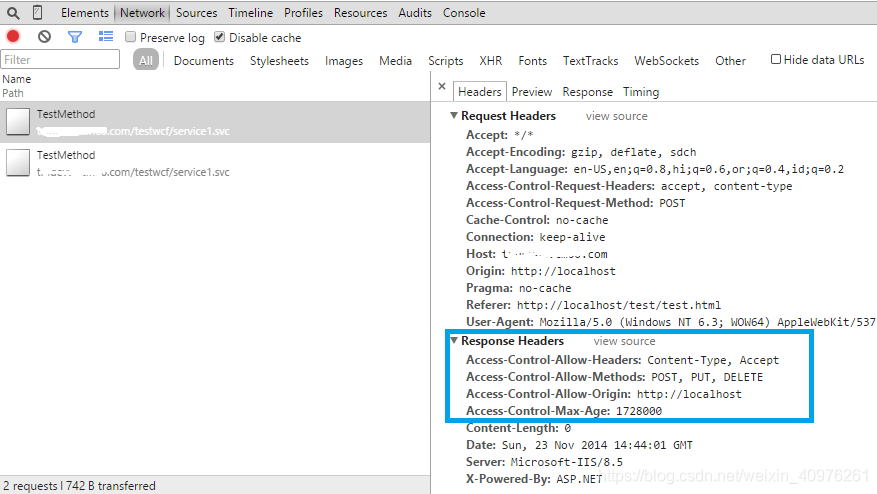Image resolution: width=877 pixels, height=494 pixels.
Task: Click the Access-Control-Request-Method POST header
Action: click(x=576, y=203)
